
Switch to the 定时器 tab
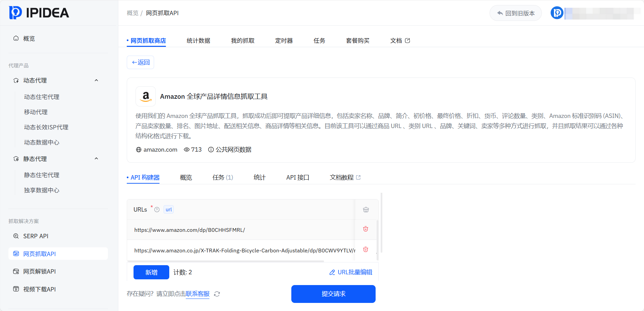coord(284,41)
